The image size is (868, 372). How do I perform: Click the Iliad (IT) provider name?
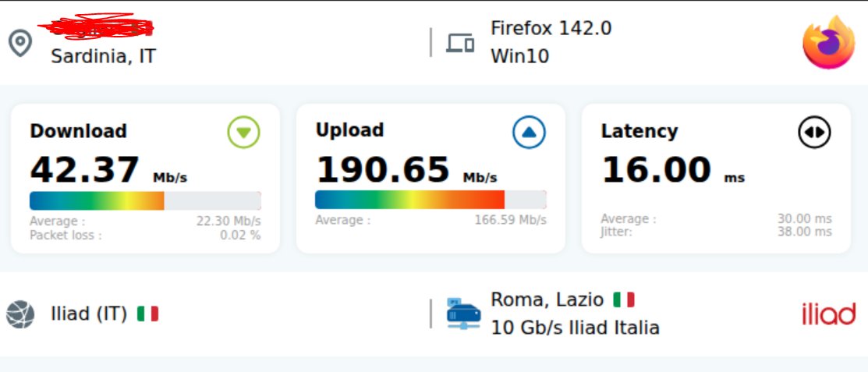(x=89, y=314)
